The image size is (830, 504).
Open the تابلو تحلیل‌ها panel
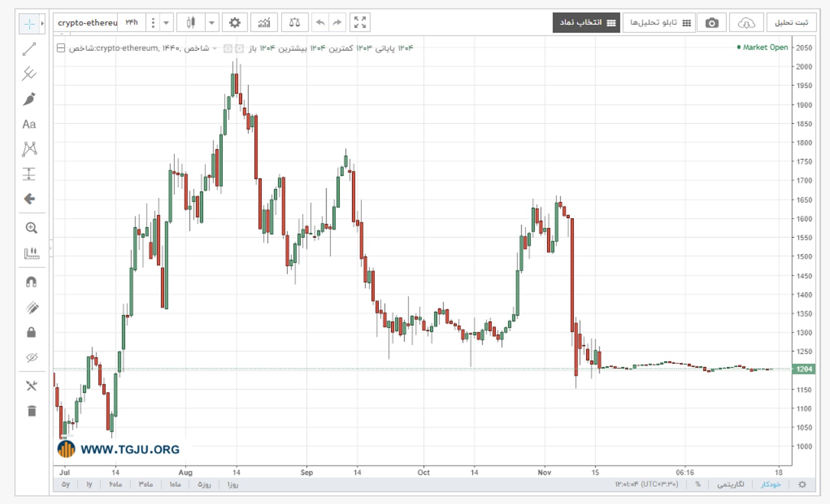point(659,23)
